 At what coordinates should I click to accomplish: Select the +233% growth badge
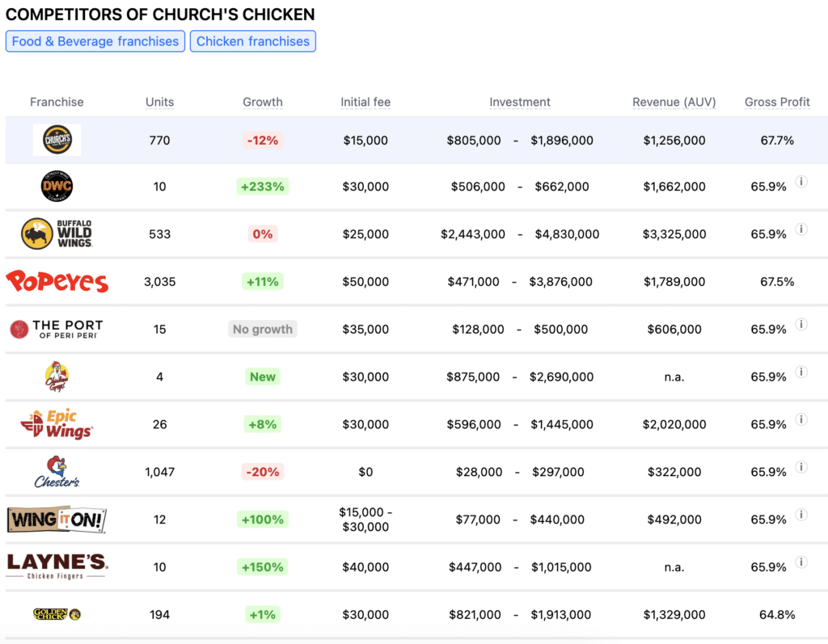[x=263, y=187]
